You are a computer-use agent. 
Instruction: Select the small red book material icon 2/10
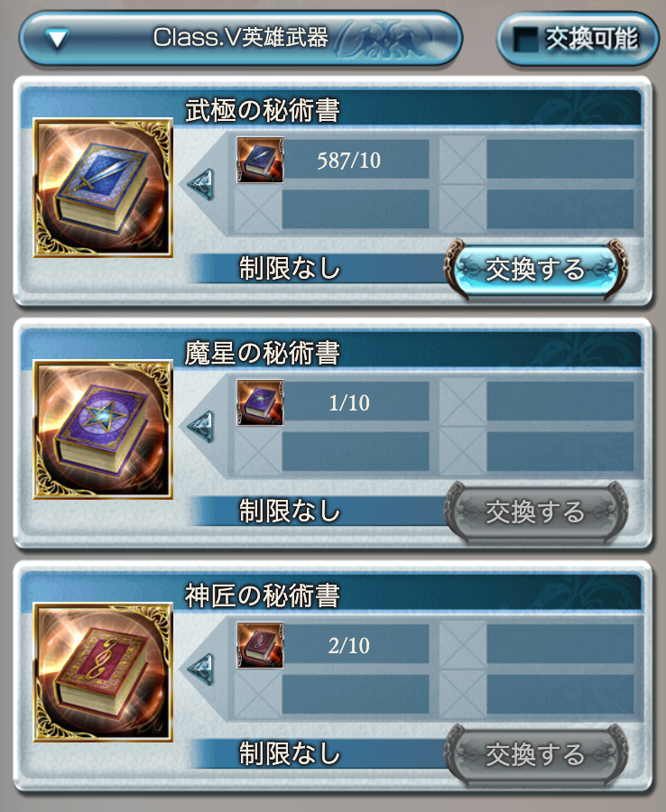[x=260, y=645]
